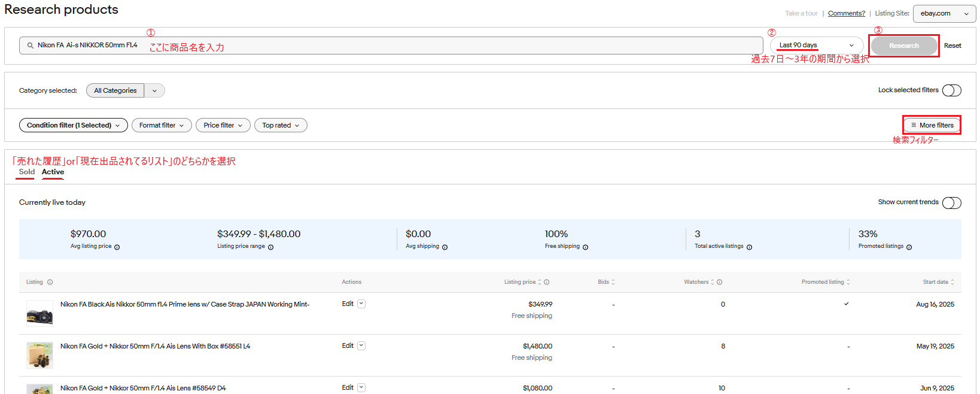Open the Comments? link
980x394 pixels.
847,13
